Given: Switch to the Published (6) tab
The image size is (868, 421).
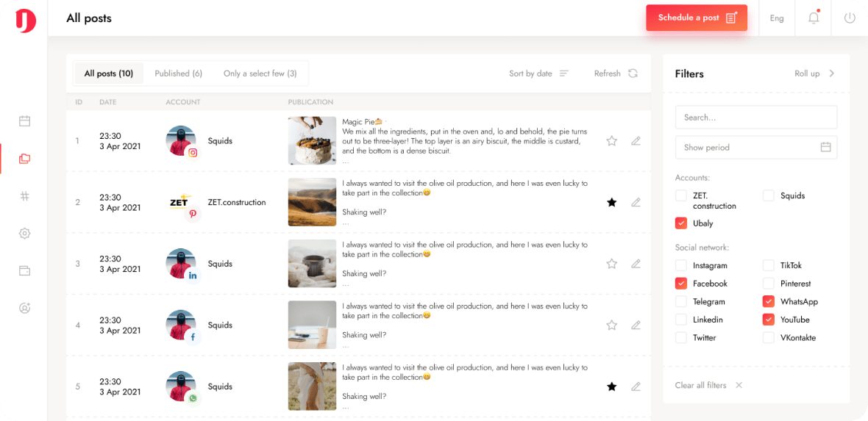Looking at the screenshot, I should pos(178,73).
